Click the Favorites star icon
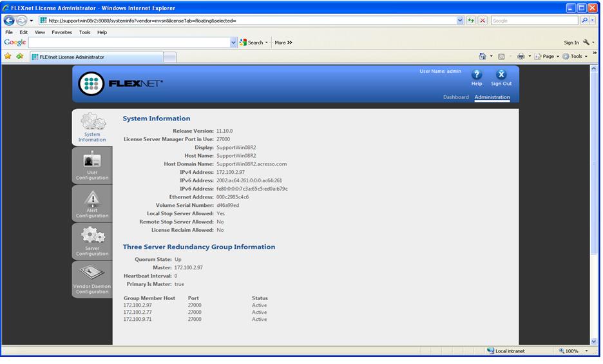This screenshot has width=603, height=364. 8,57
